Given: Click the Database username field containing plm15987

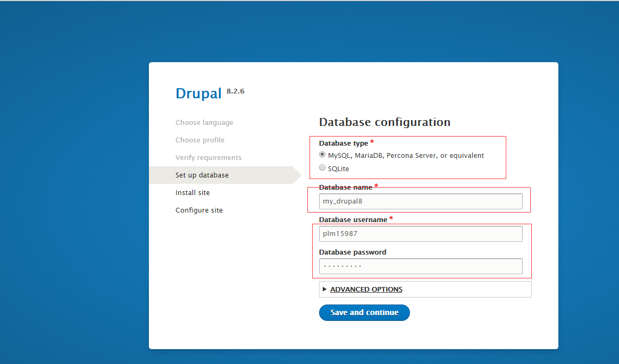Looking at the screenshot, I should (x=421, y=233).
